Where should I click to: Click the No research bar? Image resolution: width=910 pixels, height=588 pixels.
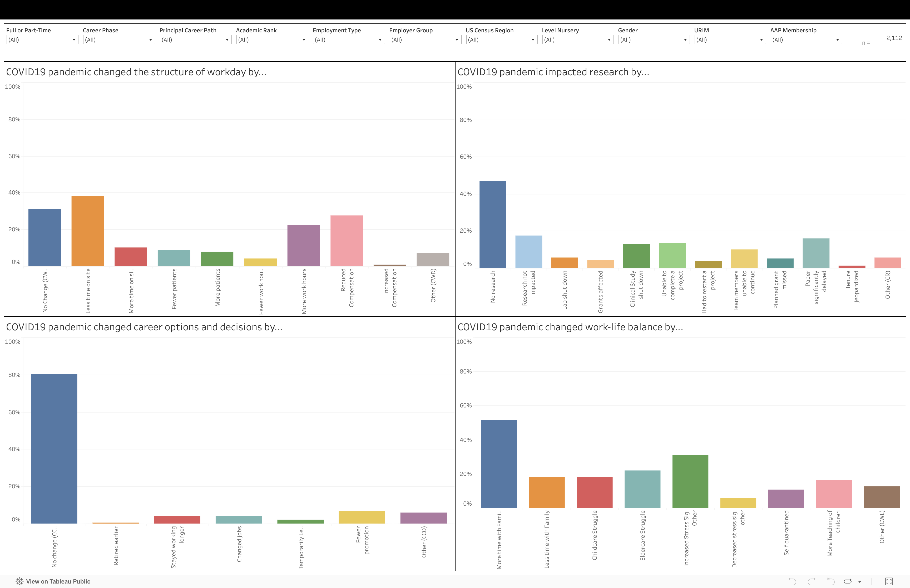click(x=493, y=224)
